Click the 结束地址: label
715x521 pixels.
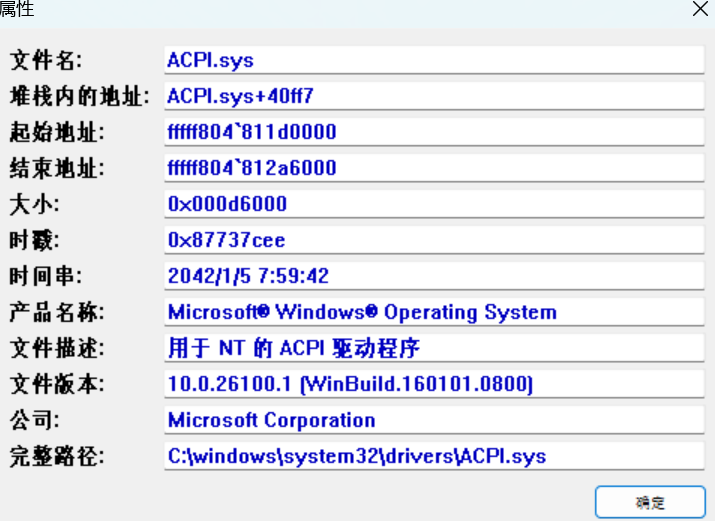click(57, 168)
